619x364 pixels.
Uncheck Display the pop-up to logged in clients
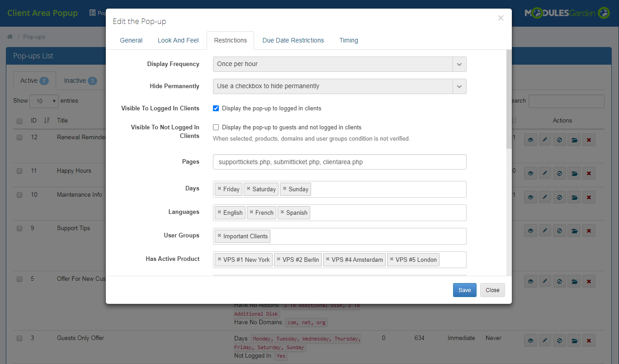point(216,109)
